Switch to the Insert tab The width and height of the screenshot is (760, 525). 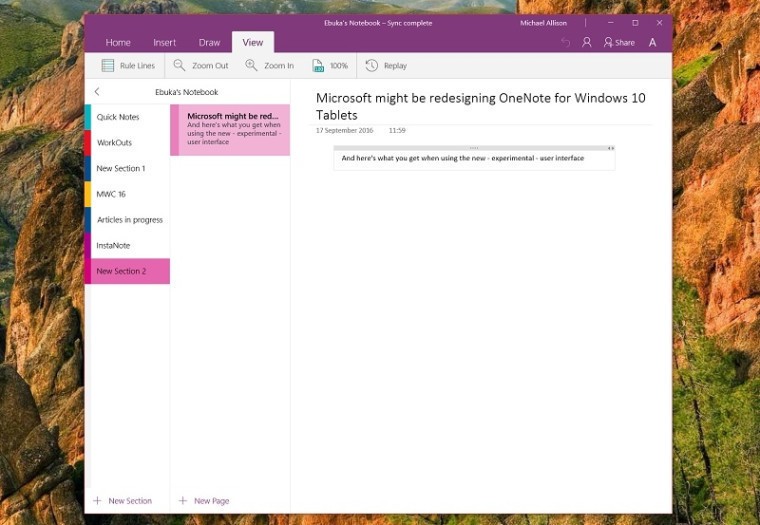[x=165, y=43]
